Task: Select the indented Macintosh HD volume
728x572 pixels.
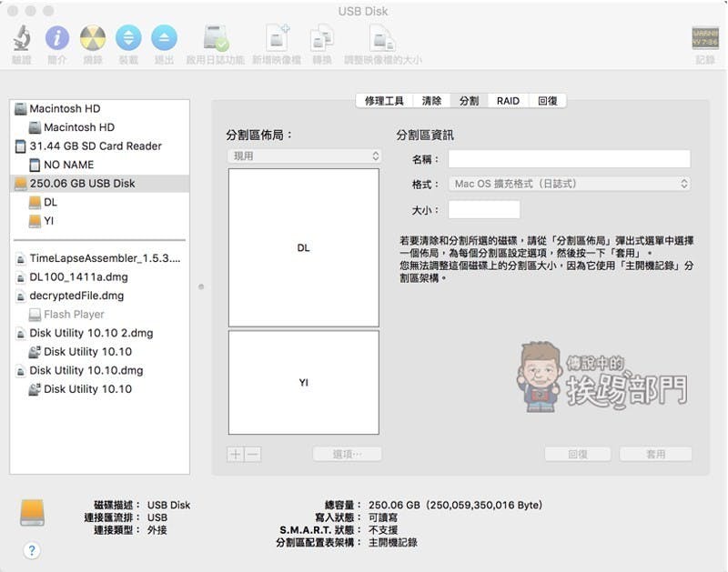Action: [x=99, y=127]
